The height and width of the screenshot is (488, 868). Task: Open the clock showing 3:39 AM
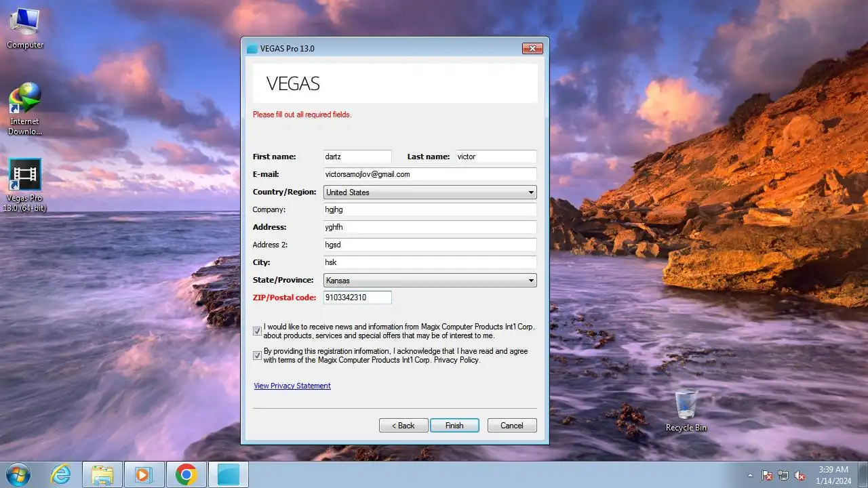(x=833, y=474)
